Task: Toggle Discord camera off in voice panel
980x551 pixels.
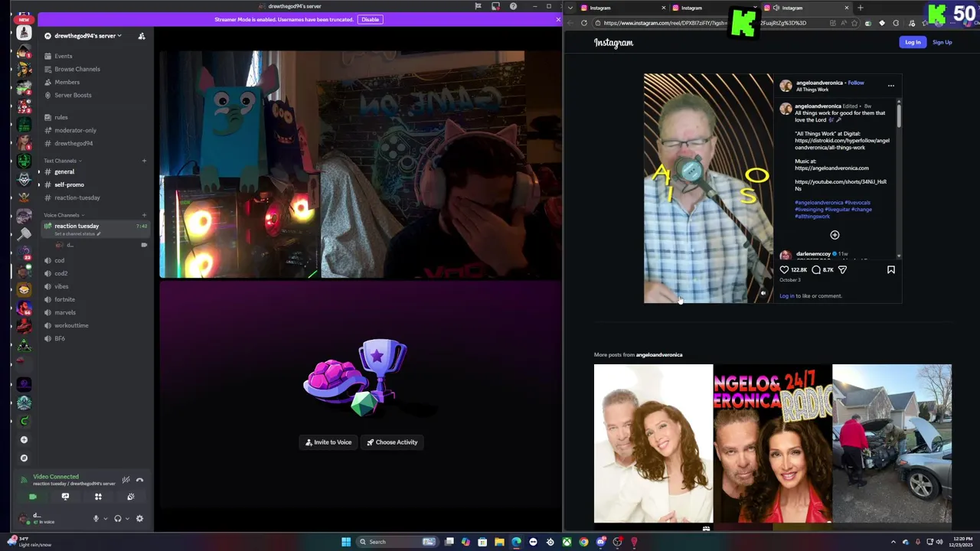Action: coord(32,497)
